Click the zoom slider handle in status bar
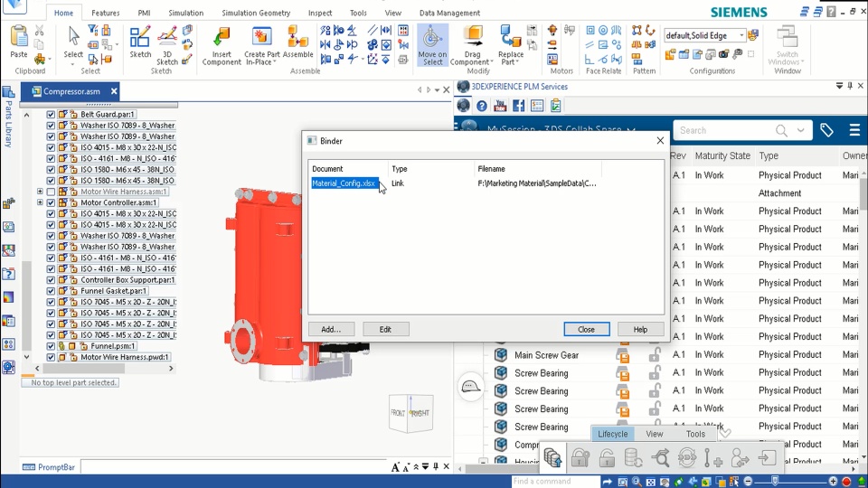 [x=775, y=482]
